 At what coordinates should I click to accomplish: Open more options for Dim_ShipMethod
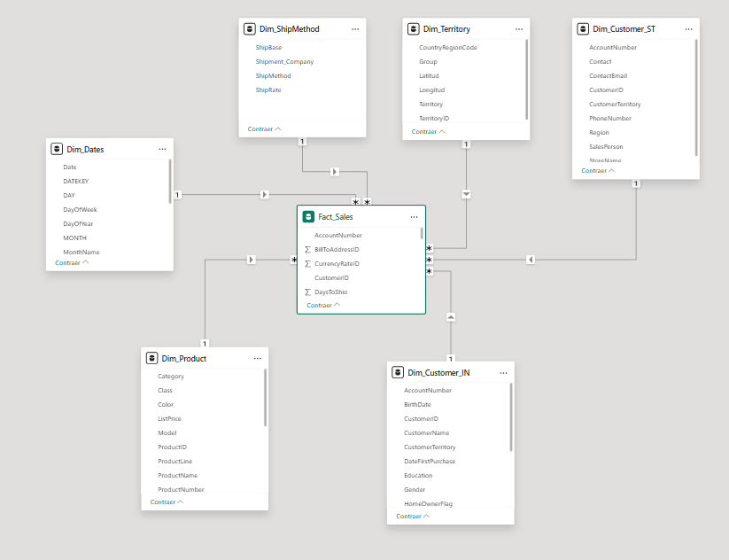355,28
